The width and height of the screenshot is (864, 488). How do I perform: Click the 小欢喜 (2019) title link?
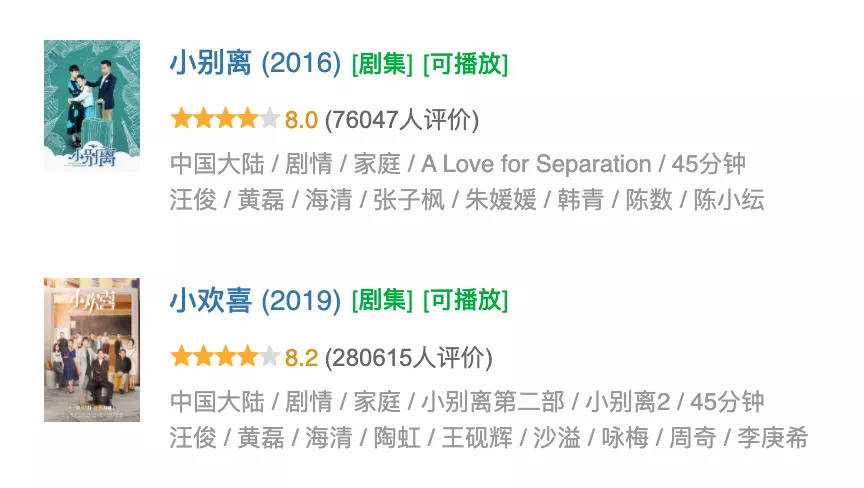255,300
